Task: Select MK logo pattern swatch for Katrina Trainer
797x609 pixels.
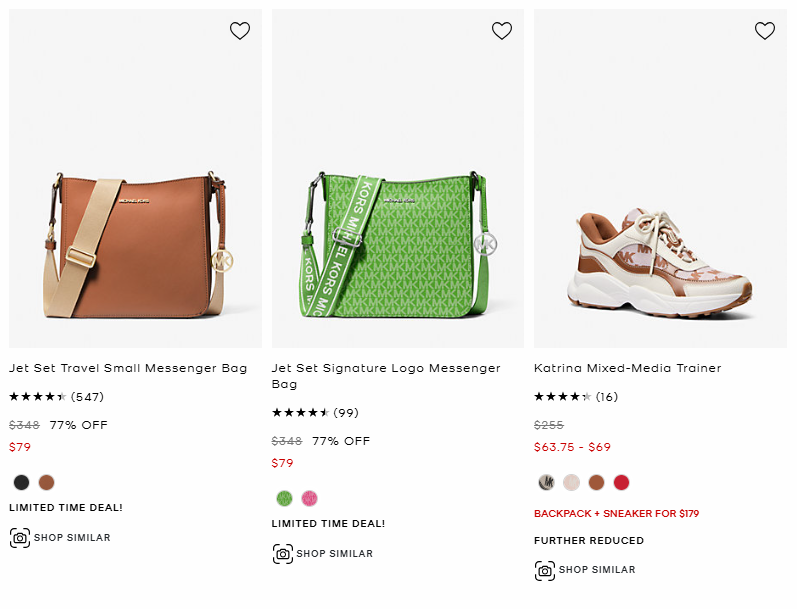Action: pos(546,482)
